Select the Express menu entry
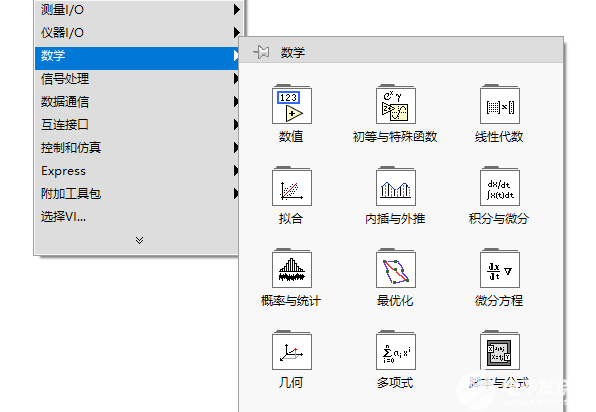 pyautogui.click(x=137, y=171)
